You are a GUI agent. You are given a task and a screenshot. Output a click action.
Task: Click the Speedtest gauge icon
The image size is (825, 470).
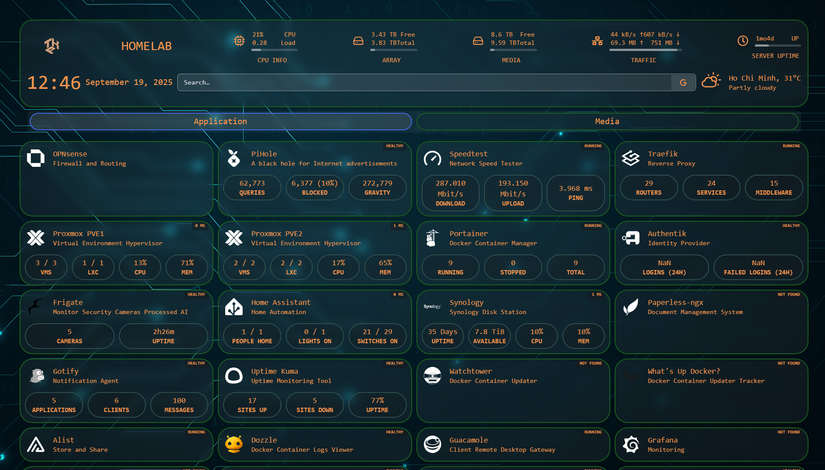[432, 158]
